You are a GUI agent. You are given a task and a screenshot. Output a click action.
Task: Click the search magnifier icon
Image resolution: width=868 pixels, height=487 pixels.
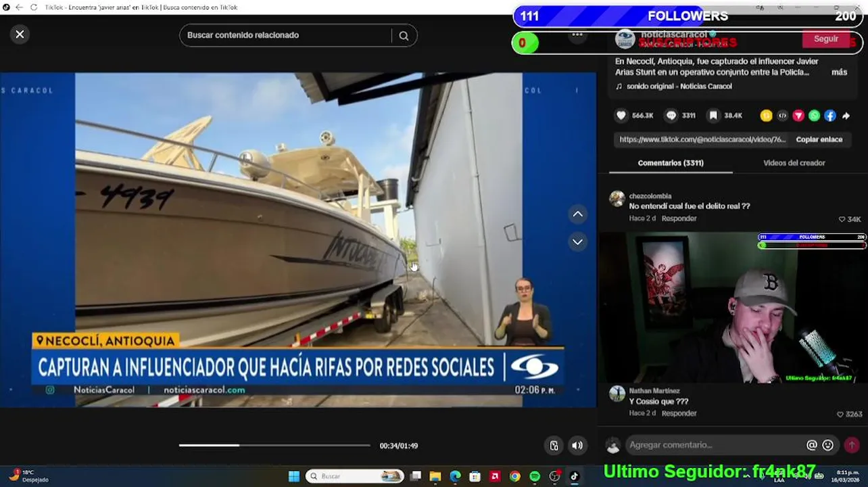point(404,36)
